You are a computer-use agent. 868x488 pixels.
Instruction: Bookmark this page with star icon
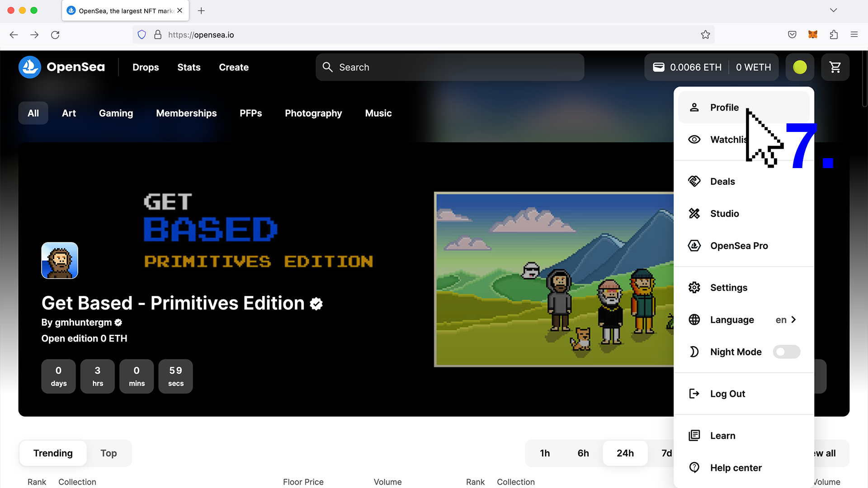(x=705, y=35)
